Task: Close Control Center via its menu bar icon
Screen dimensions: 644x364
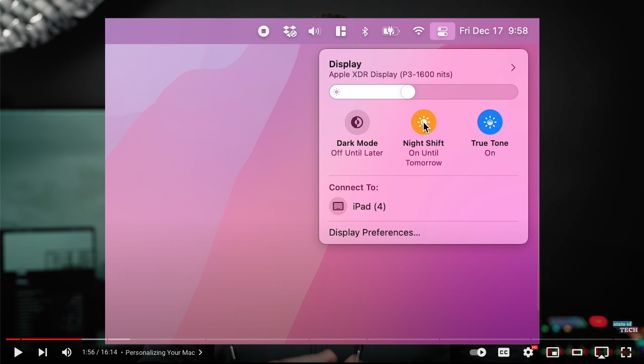Action: tap(443, 32)
